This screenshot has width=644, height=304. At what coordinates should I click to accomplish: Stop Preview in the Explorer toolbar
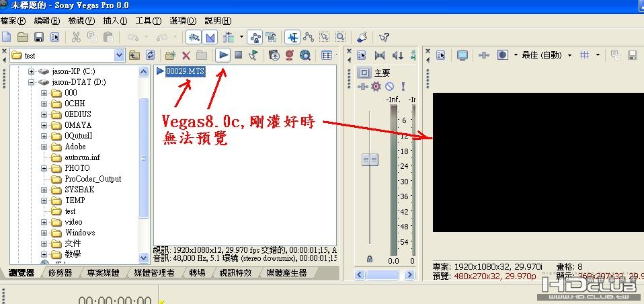pos(238,55)
